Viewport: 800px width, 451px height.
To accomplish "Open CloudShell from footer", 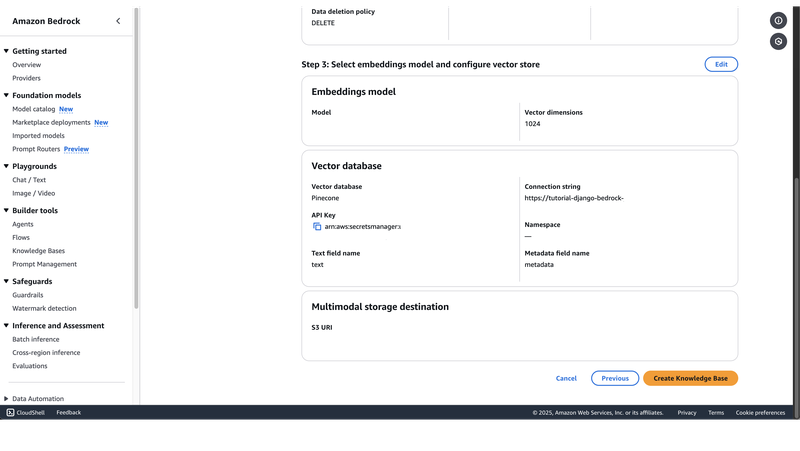I will (x=26, y=412).
